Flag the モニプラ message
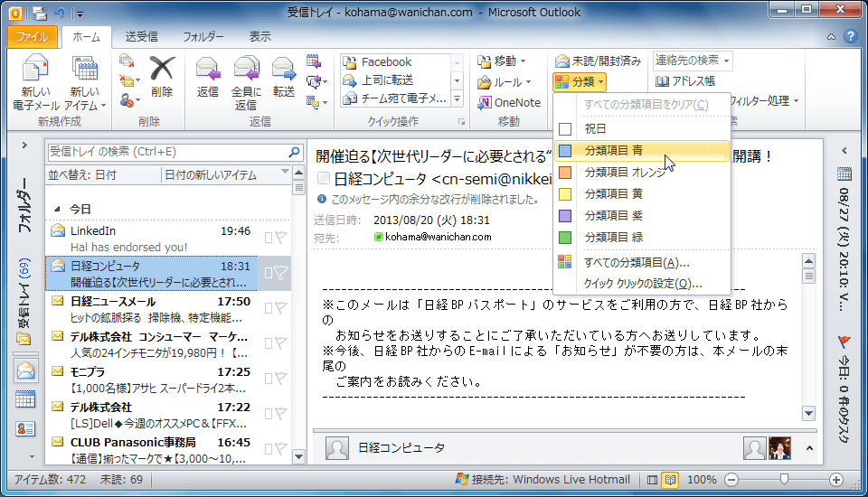This screenshot has width=868, height=497. tap(282, 379)
